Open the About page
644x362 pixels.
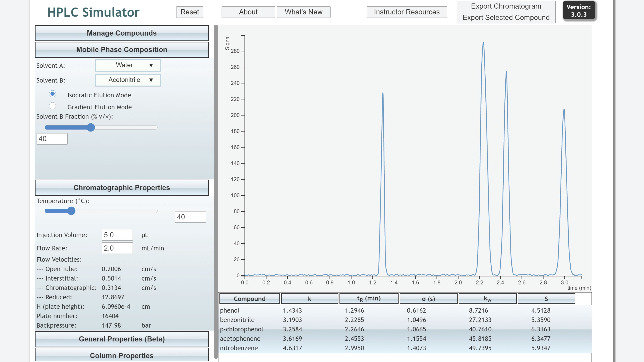tap(248, 12)
